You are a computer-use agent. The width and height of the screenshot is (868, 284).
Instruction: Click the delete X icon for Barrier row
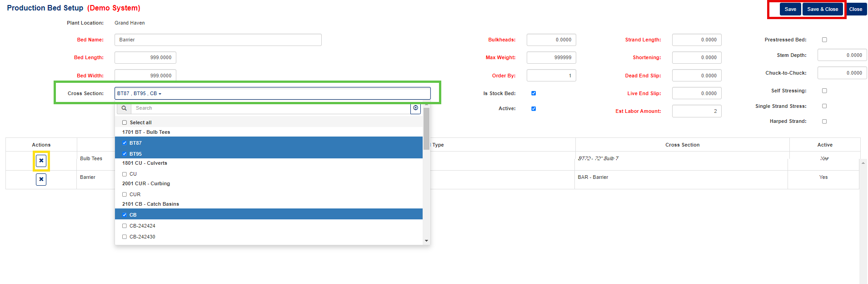click(x=41, y=179)
